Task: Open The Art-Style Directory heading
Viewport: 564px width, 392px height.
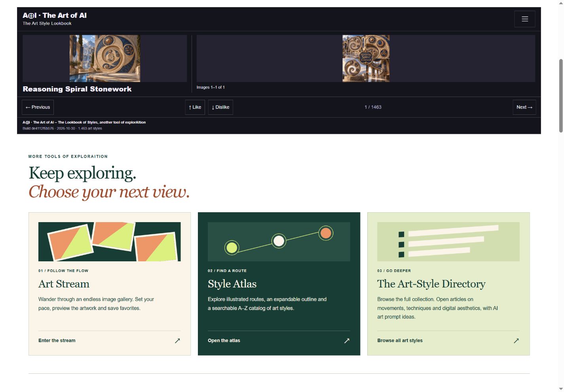Action: coord(431,284)
